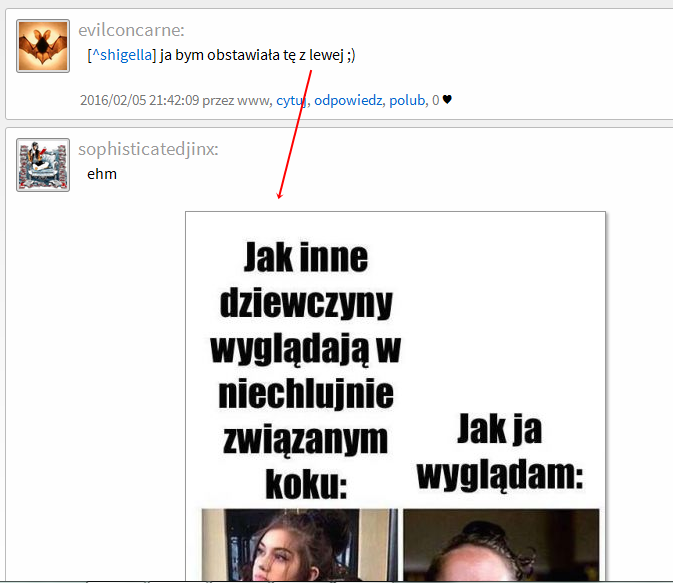The height and width of the screenshot is (583, 673).
Task: Select the username 'evilconcarne:'
Action: click(x=131, y=30)
